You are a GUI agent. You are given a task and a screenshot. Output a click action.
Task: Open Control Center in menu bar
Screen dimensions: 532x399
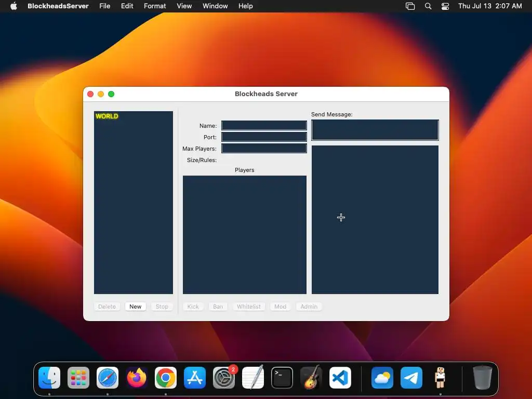click(x=445, y=6)
